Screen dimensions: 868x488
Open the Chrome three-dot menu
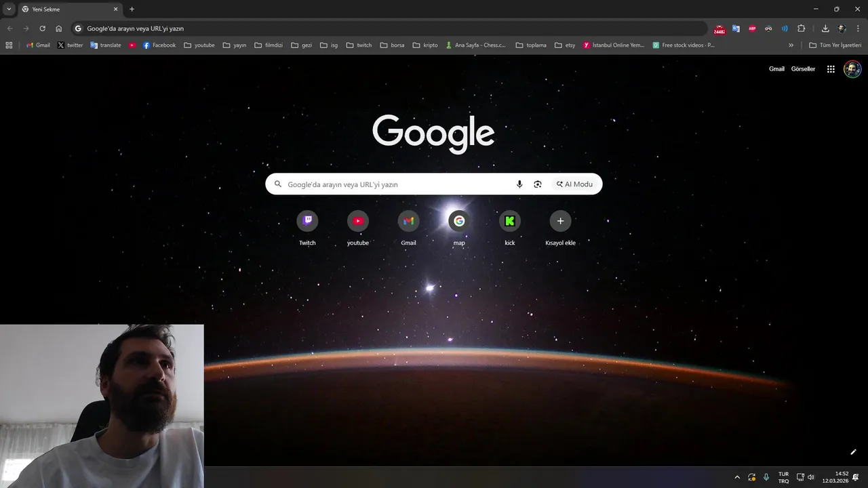858,28
